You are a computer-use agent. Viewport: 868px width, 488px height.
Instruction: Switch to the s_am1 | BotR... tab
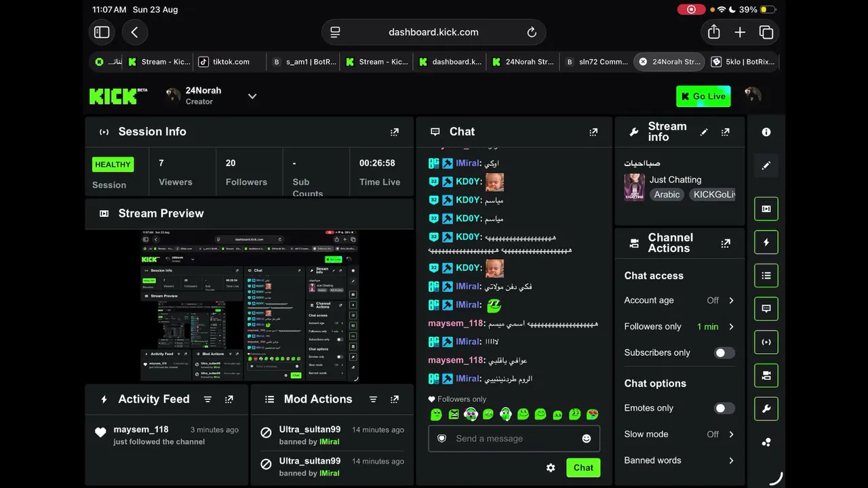pos(303,62)
